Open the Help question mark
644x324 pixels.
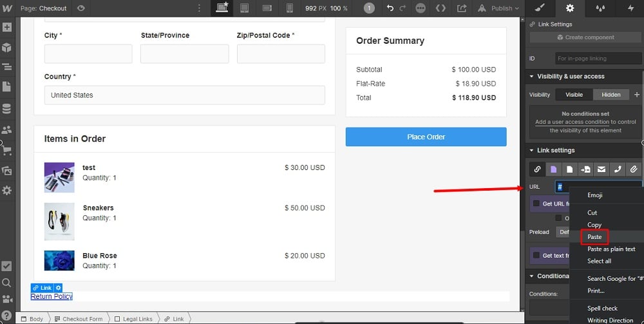click(x=7, y=316)
